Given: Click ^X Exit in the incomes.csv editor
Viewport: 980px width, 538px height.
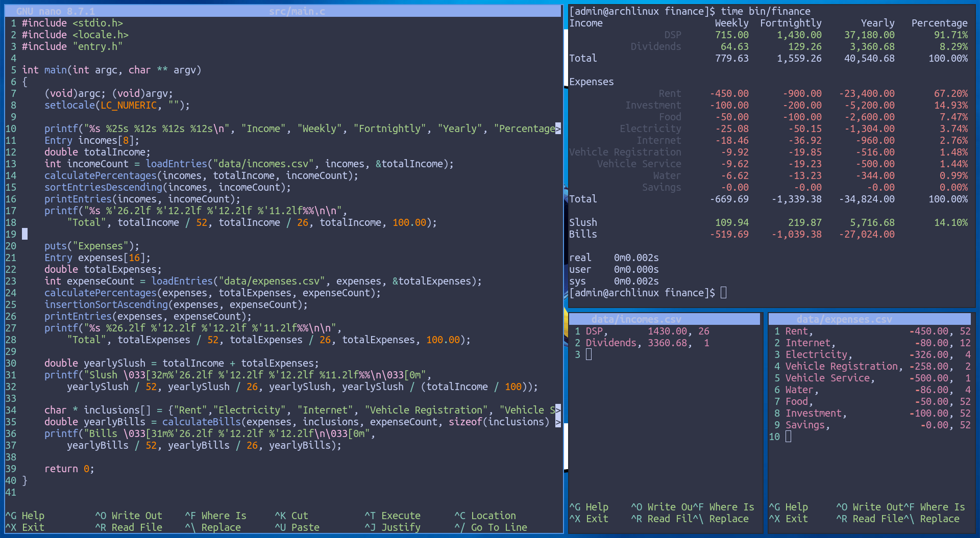Looking at the screenshot, I should pyautogui.click(x=589, y=519).
